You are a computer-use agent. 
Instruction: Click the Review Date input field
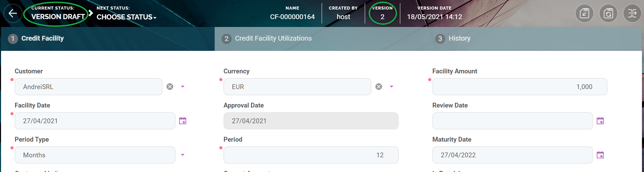[x=512, y=121]
